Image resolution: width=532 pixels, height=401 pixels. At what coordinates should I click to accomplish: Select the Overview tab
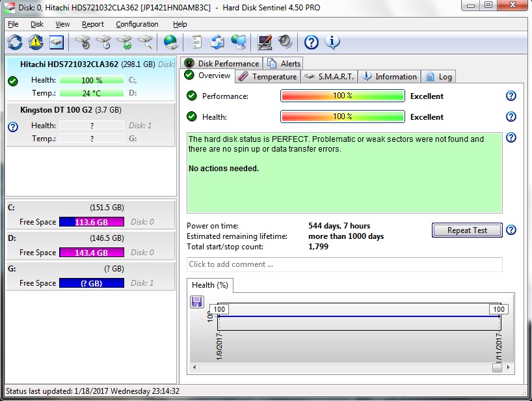click(x=207, y=76)
